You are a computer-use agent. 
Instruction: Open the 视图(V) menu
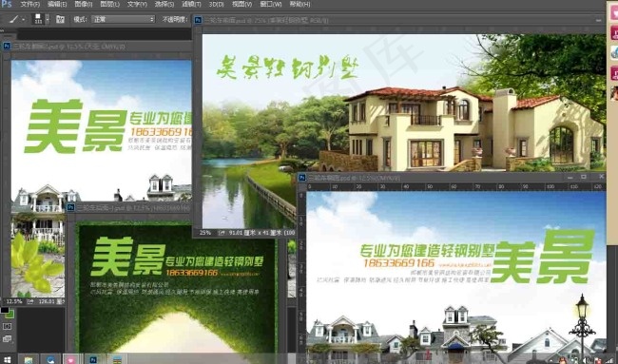click(x=241, y=5)
